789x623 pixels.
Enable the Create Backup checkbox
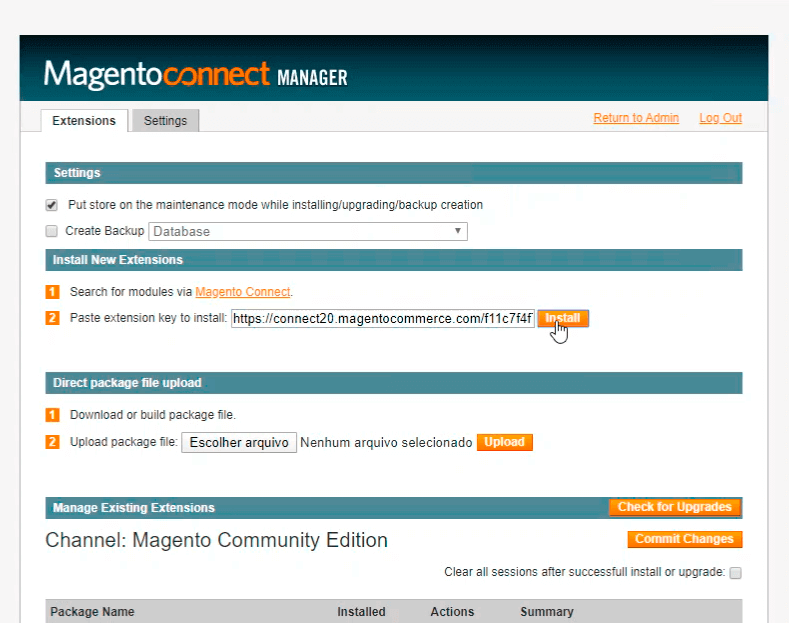[x=52, y=231]
